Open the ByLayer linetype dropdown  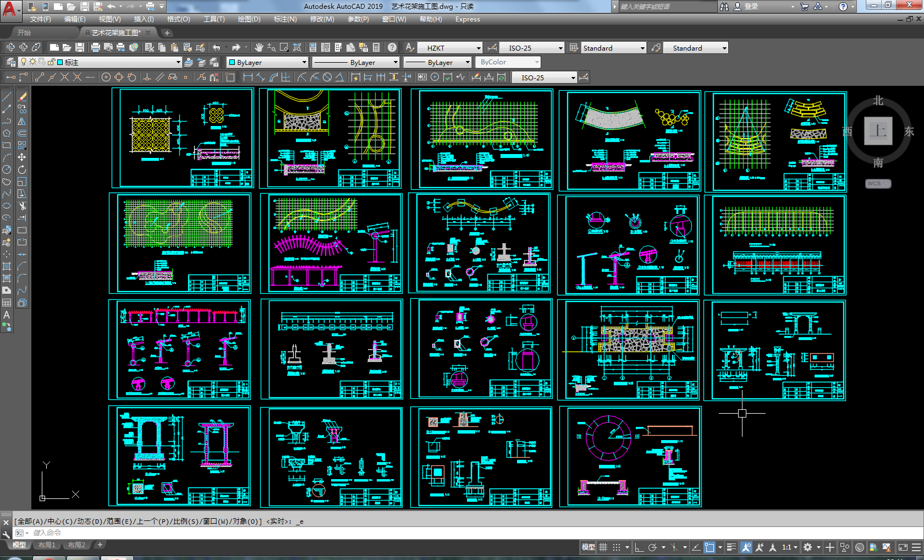coord(355,62)
